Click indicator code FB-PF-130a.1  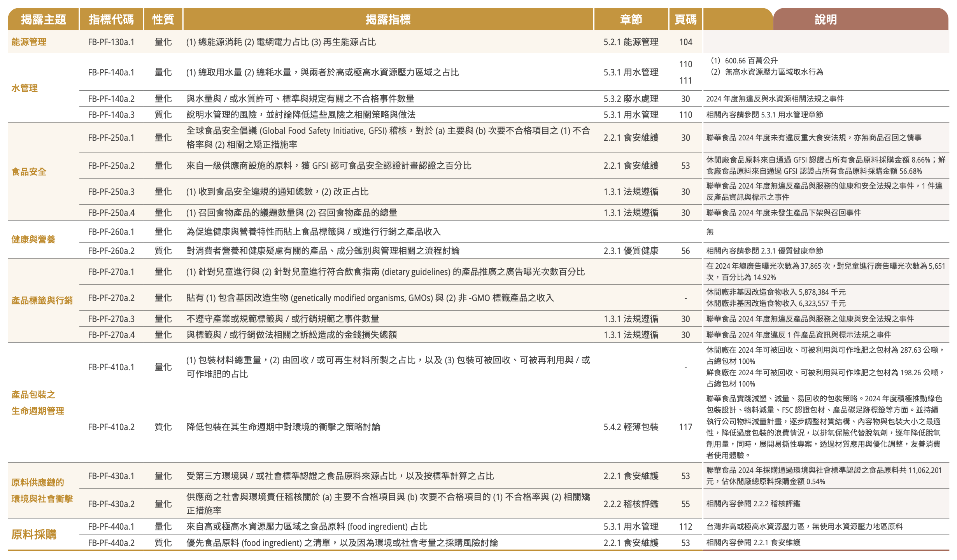(111, 42)
